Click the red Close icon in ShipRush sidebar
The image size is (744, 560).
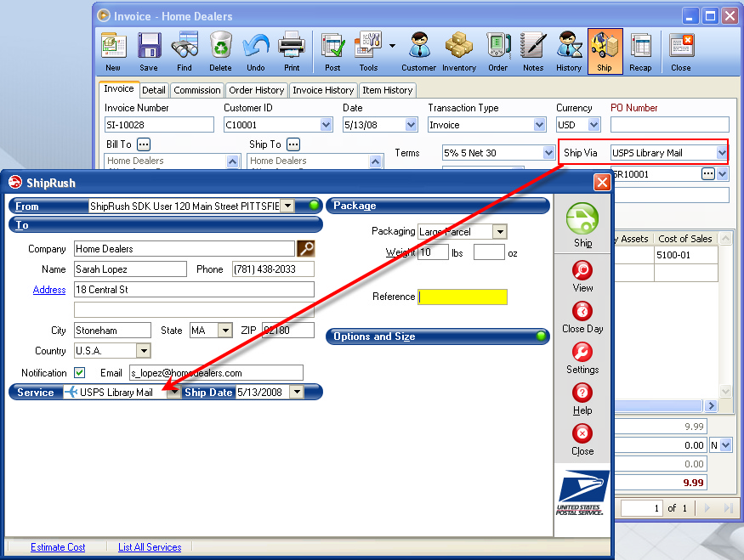pos(582,440)
